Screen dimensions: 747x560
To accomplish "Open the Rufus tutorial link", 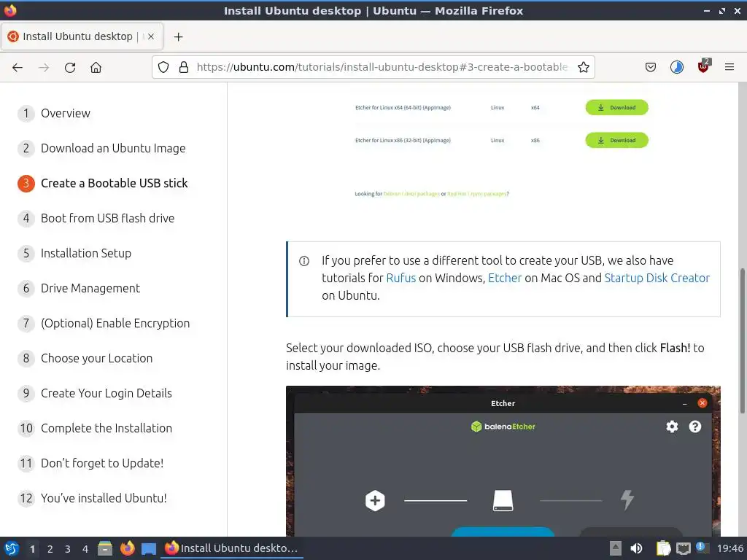I will pos(400,278).
